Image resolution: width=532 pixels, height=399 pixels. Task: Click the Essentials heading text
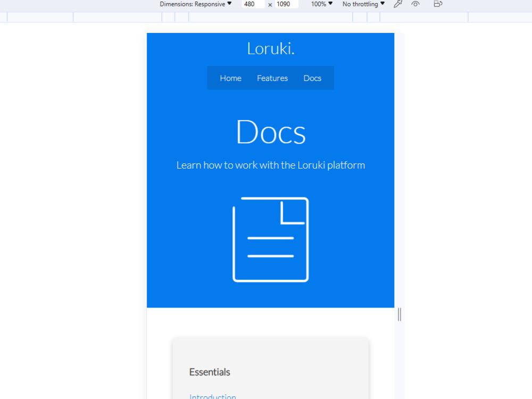click(x=210, y=372)
